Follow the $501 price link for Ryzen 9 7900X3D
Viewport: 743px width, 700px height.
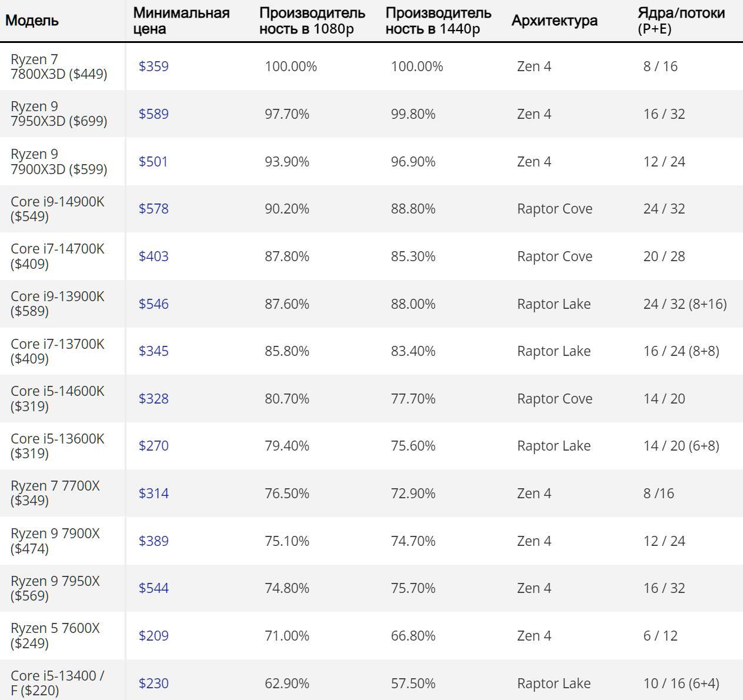coord(154,162)
